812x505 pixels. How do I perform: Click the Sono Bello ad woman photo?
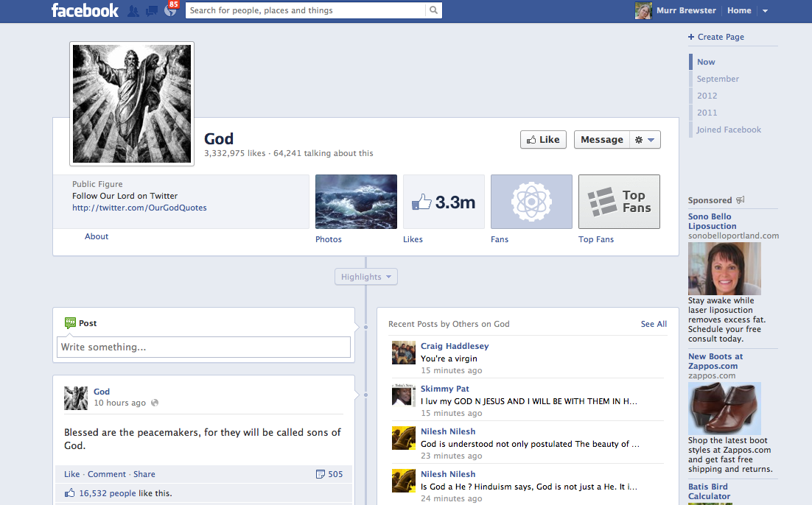[724, 269]
